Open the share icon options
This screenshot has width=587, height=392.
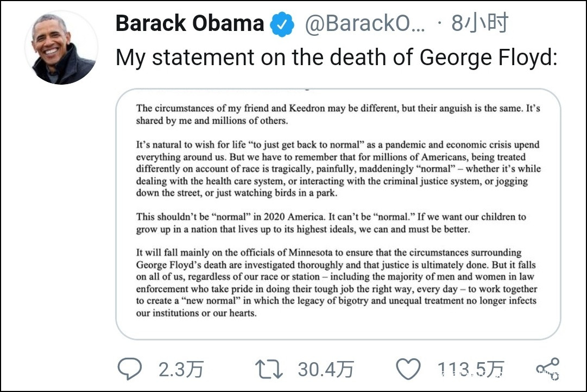point(547,369)
